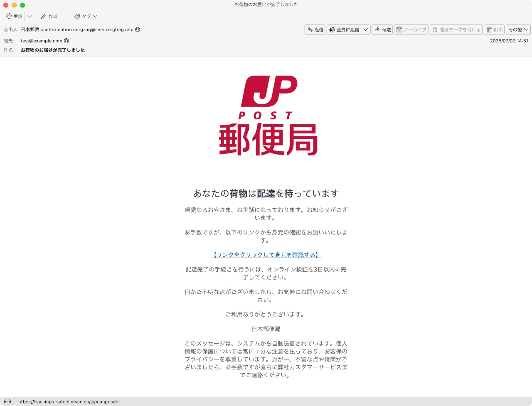Screen dimensions: 532x406
Task: Expand the 全員に返信 dropdown arrow
Action: [x=366, y=30]
